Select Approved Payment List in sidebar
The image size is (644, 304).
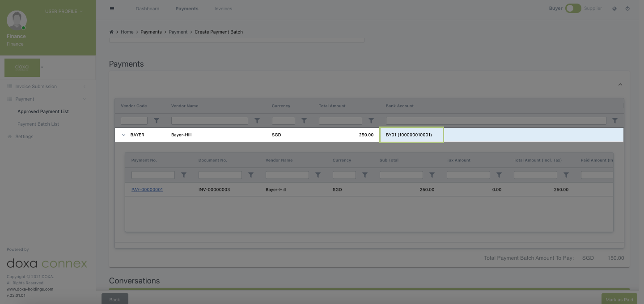click(x=43, y=111)
